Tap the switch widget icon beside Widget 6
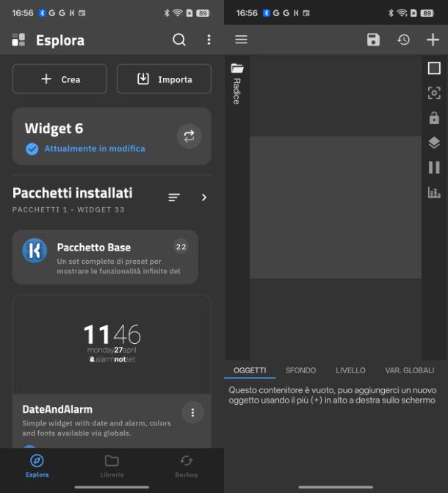Viewport: 448px width, 493px height. point(189,136)
